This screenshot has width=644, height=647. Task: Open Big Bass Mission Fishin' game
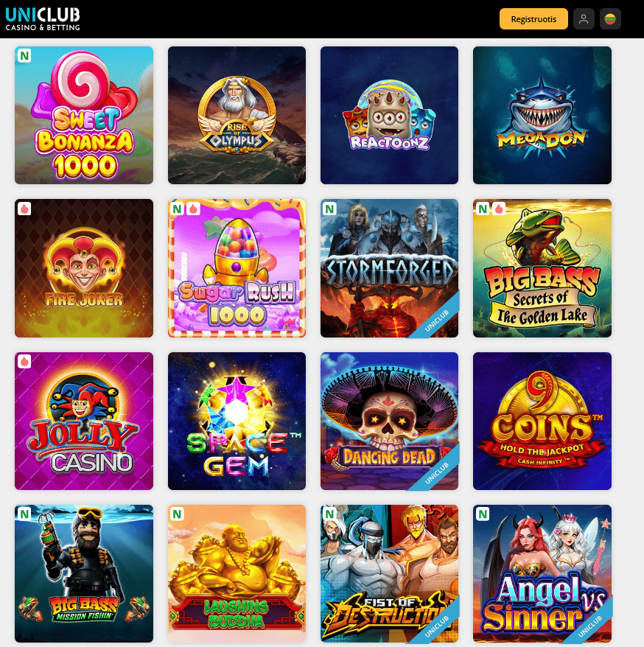pos(84,573)
